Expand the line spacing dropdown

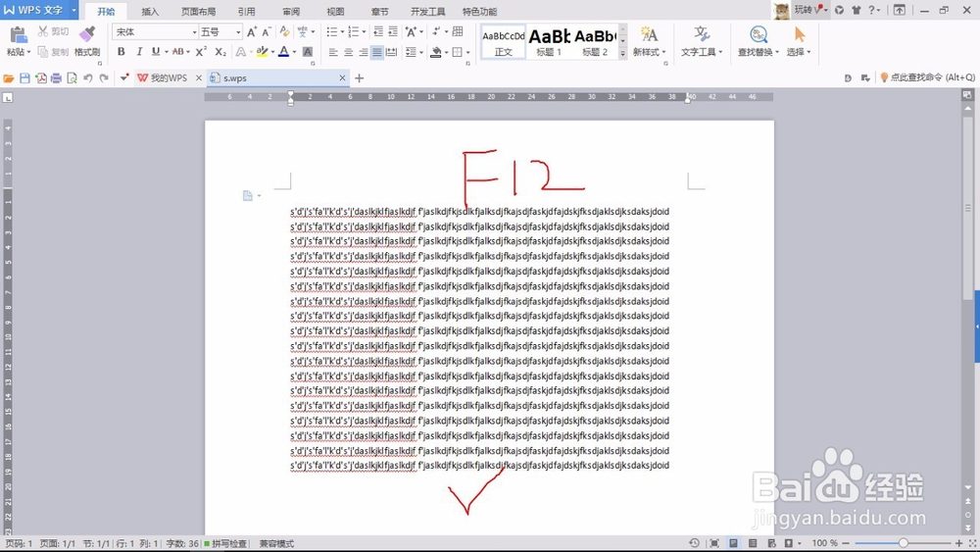(x=421, y=53)
